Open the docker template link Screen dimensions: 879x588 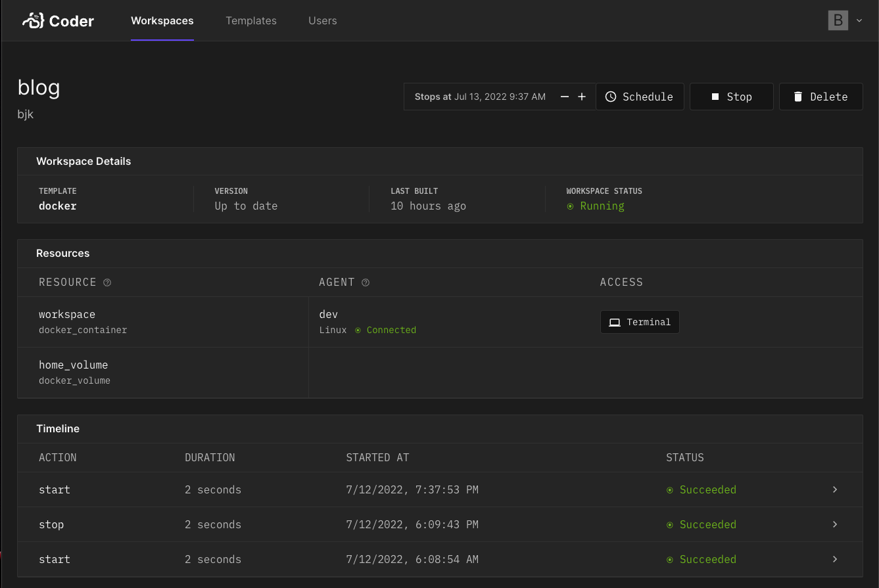tap(58, 206)
